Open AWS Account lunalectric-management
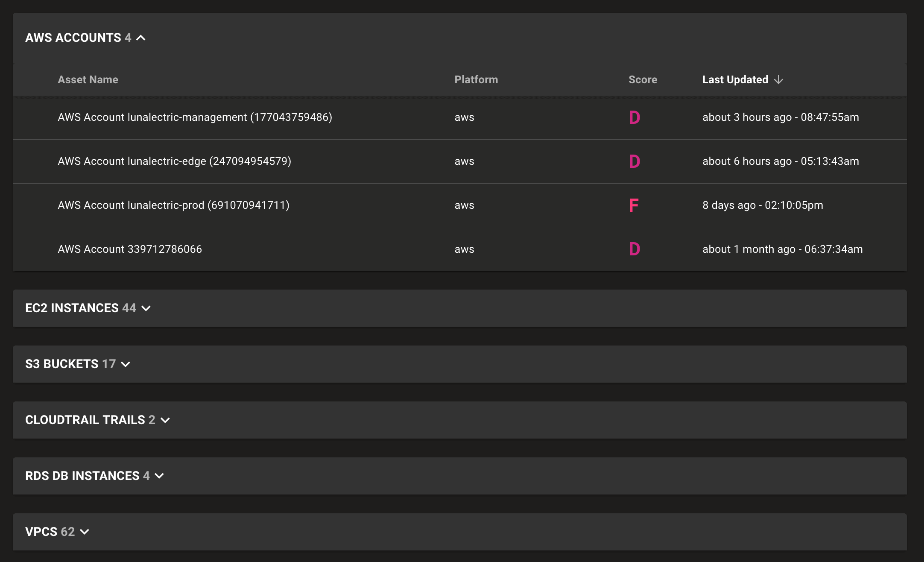Viewport: 924px width, 562px height. [195, 117]
